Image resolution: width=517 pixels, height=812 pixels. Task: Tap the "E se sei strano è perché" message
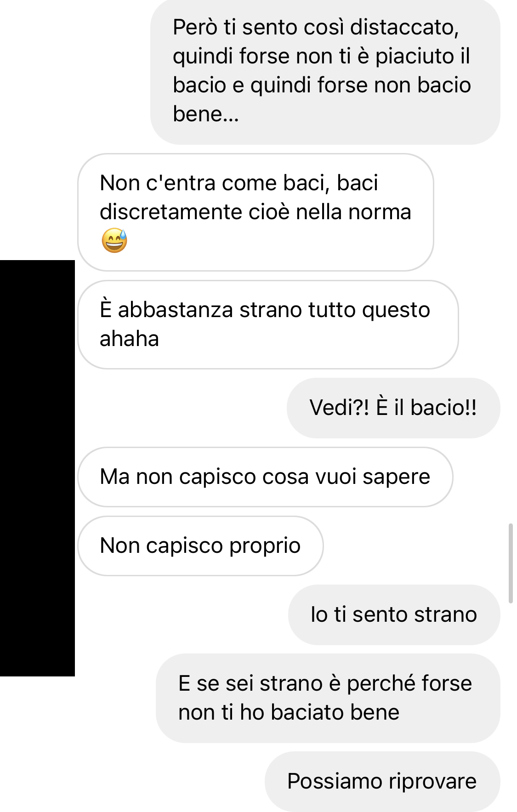tap(328, 698)
